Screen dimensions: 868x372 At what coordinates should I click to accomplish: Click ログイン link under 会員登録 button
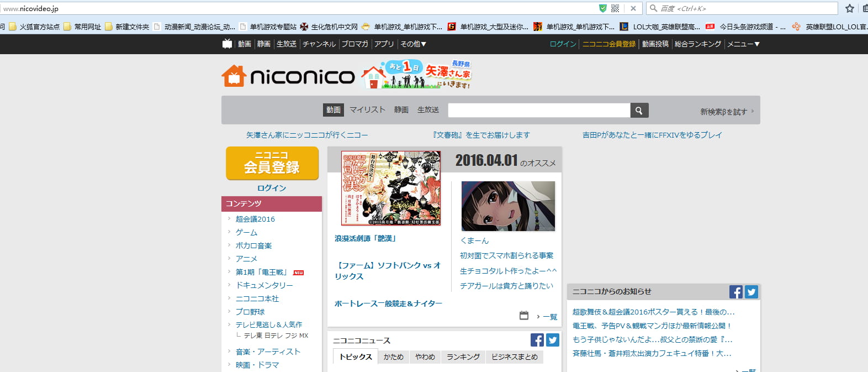(x=272, y=188)
